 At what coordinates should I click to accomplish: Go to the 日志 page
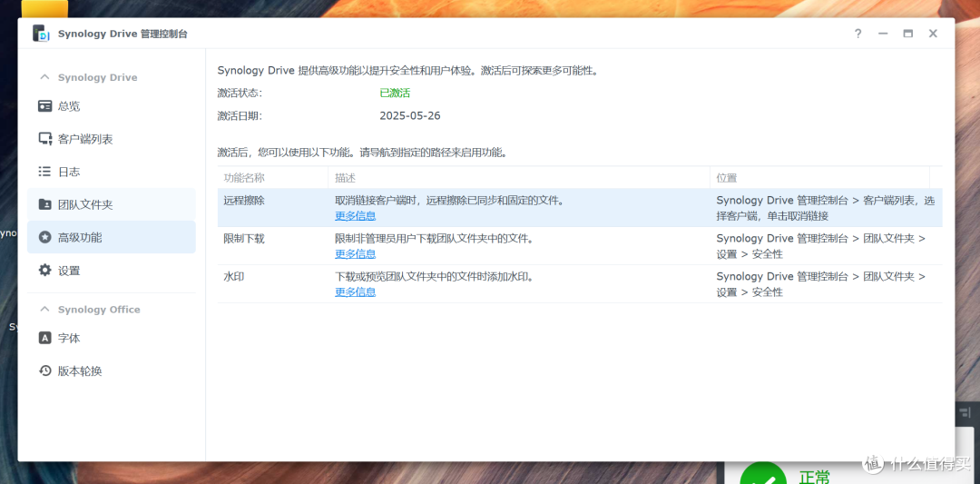[x=112, y=172]
